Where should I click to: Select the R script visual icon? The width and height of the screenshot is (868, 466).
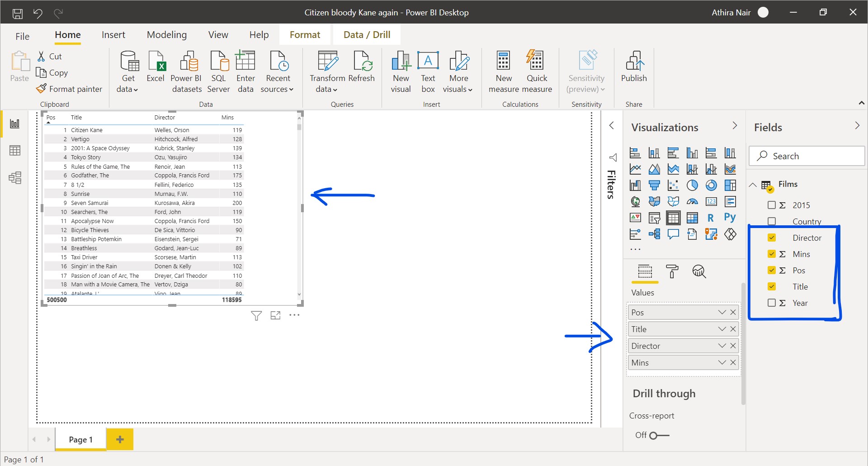coord(711,218)
